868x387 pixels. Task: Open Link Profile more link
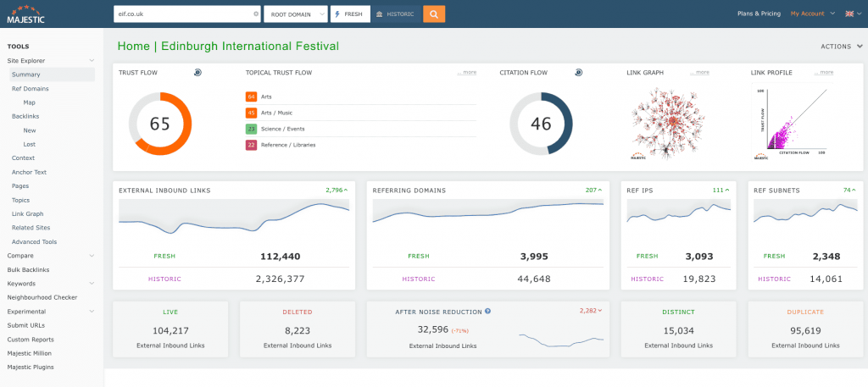[824, 73]
